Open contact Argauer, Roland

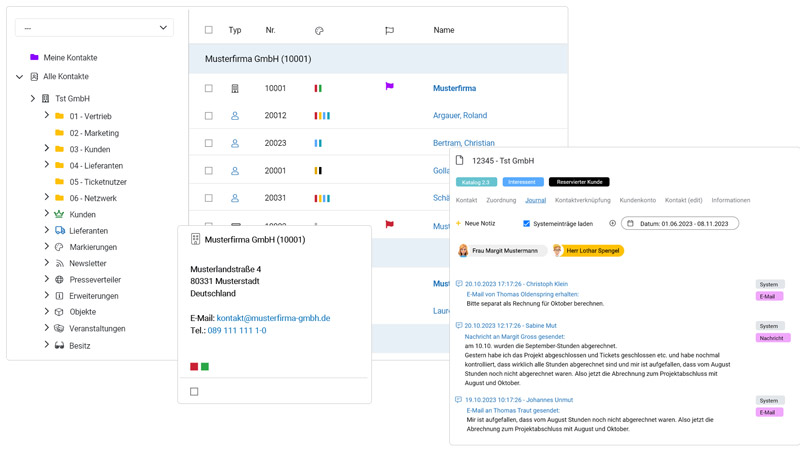tap(460, 115)
